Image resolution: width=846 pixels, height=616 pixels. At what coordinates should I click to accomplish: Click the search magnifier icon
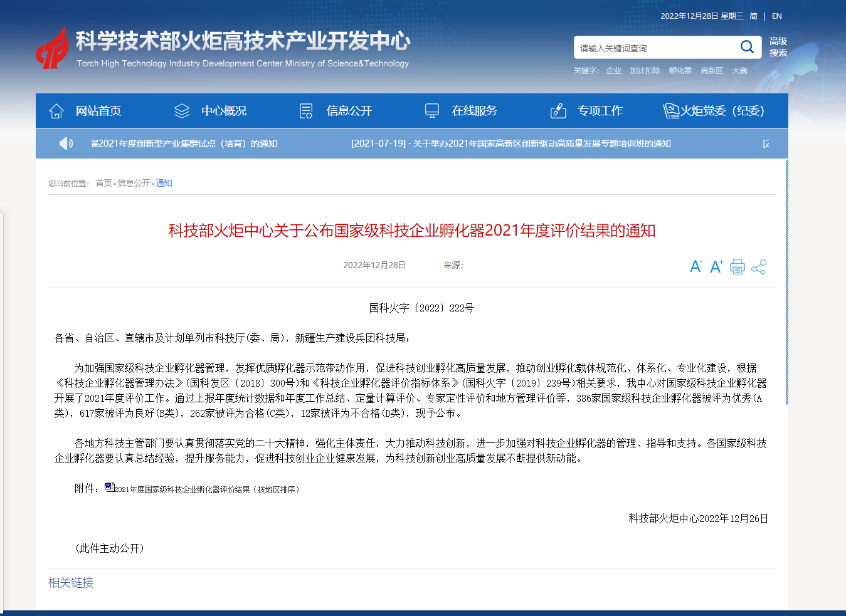tap(746, 47)
